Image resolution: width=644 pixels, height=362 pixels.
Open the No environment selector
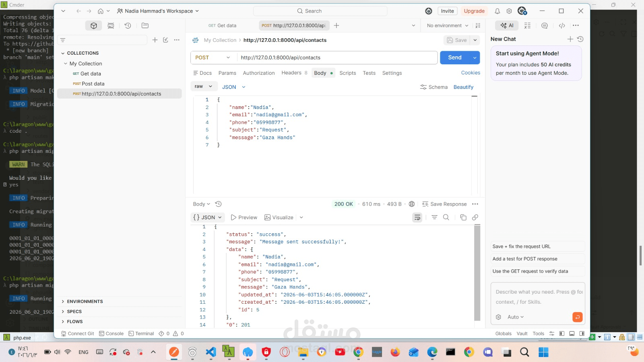[x=447, y=25]
